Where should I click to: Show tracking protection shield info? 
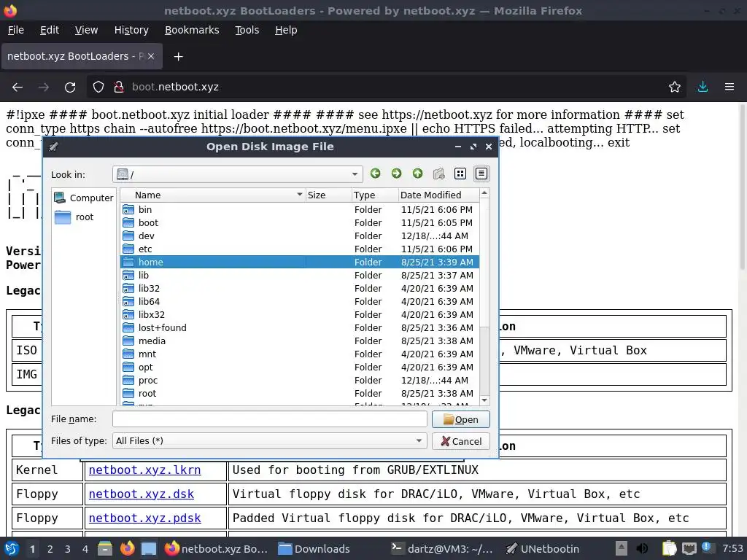tap(98, 87)
